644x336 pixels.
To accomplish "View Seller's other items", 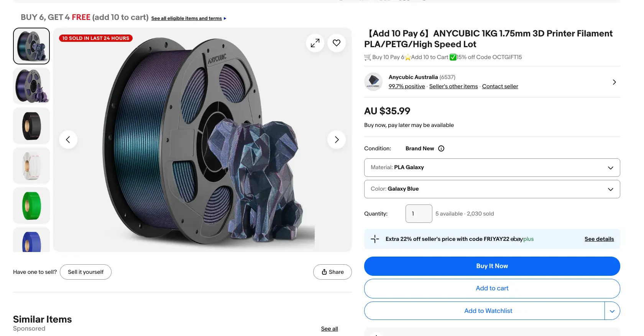I will click(x=453, y=86).
